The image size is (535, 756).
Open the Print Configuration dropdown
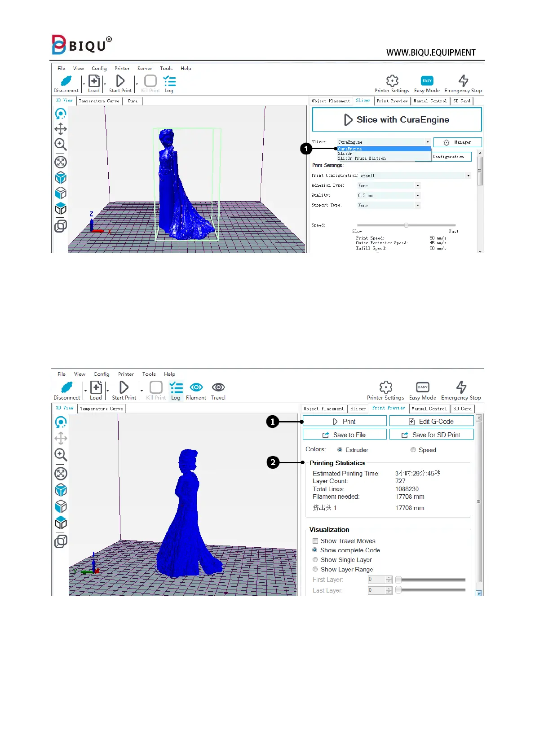(x=415, y=176)
